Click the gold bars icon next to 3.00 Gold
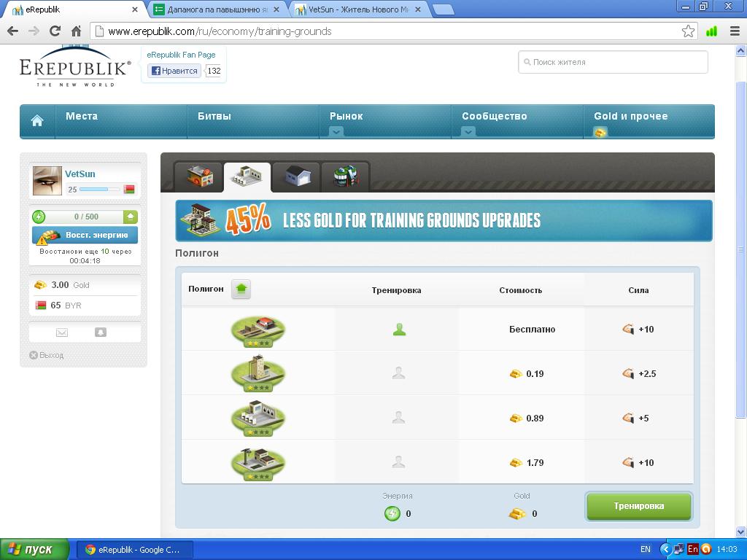The width and height of the screenshot is (747, 560). click(41, 285)
